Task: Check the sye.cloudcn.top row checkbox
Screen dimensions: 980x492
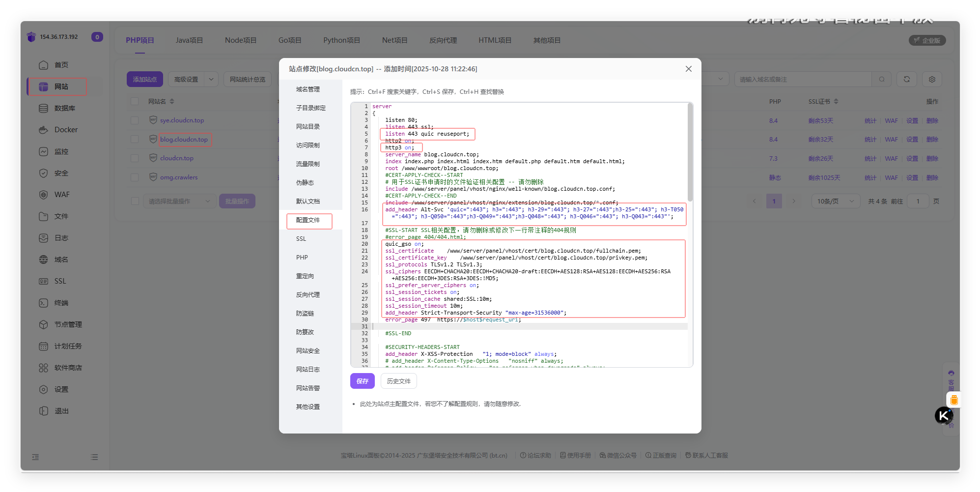Action: pyautogui.click(x=135, y=120)
